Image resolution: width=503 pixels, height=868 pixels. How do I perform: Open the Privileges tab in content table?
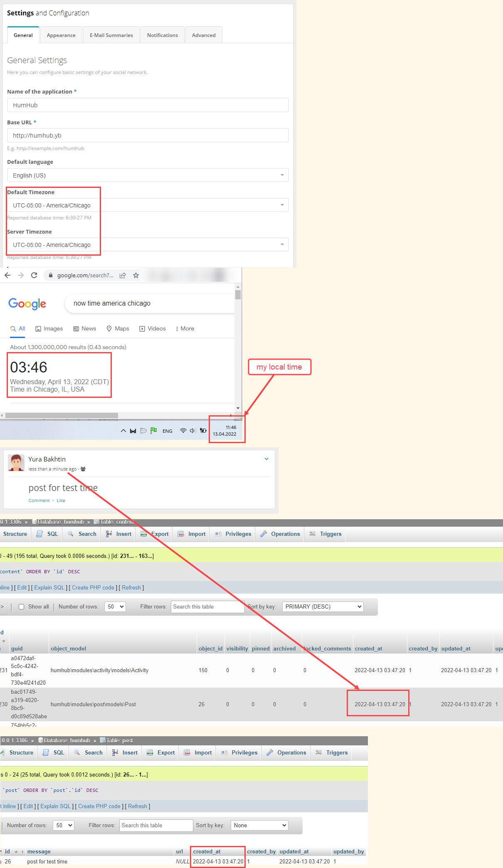pos(233,534)
